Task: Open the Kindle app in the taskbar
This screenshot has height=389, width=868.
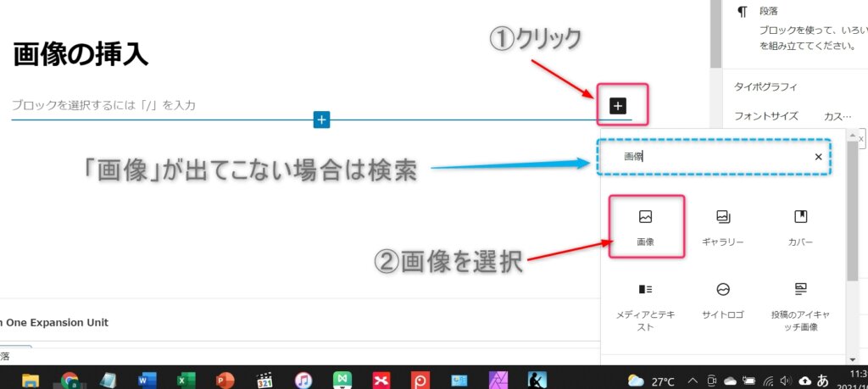Action: click(x=537, y=381)
